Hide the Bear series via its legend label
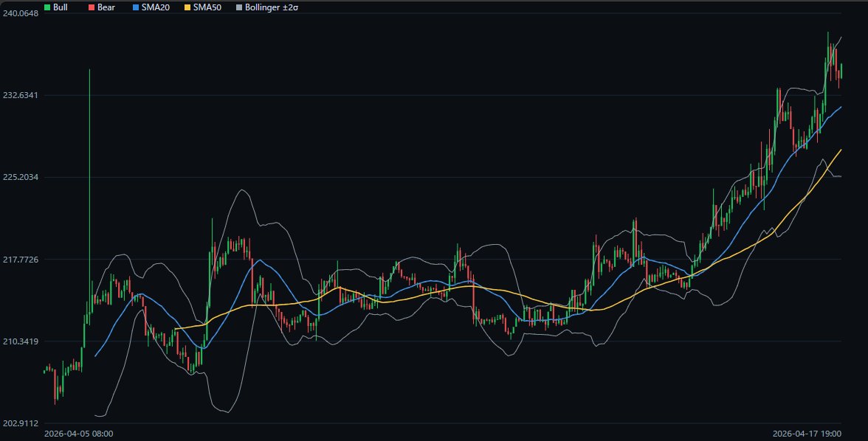This screenshot has height=441, width=868. tap(106, 7)
